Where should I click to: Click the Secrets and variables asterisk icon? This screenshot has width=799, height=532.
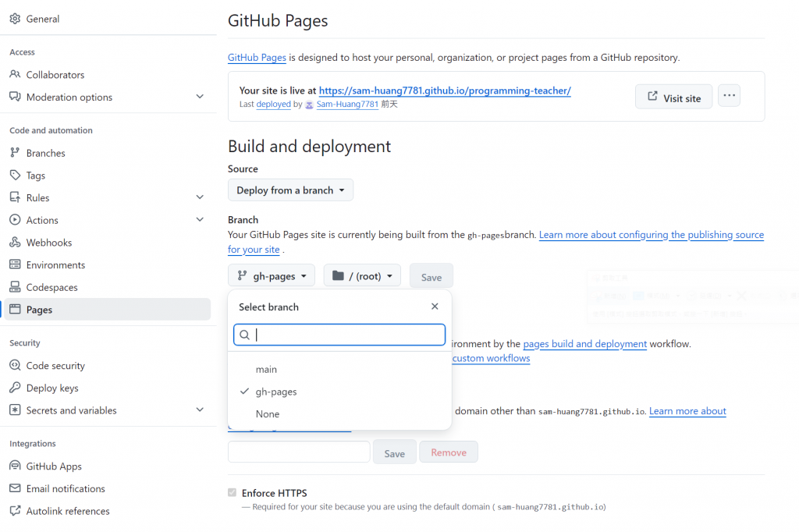pos(15,410)
